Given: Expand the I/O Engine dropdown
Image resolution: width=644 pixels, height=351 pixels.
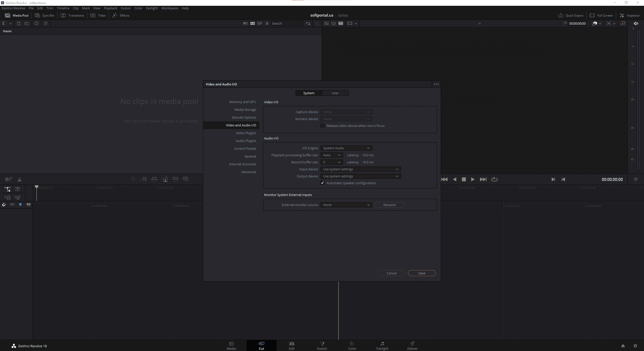Looking at the screenshot, I should (x=346, y=148).
